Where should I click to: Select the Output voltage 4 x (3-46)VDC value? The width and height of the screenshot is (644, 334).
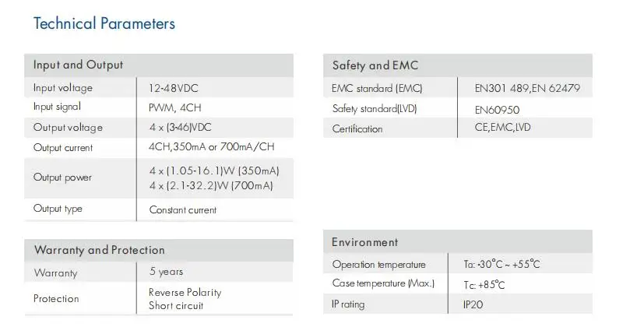181,128
